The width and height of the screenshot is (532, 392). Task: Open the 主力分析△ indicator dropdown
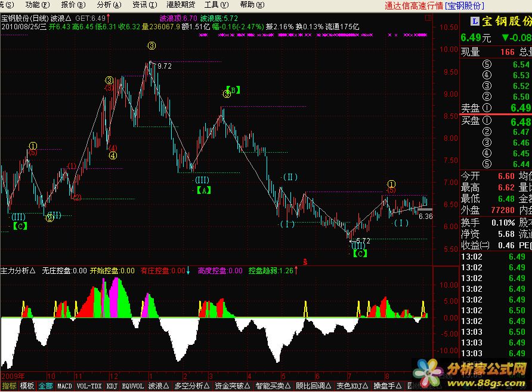click(18, 270)
